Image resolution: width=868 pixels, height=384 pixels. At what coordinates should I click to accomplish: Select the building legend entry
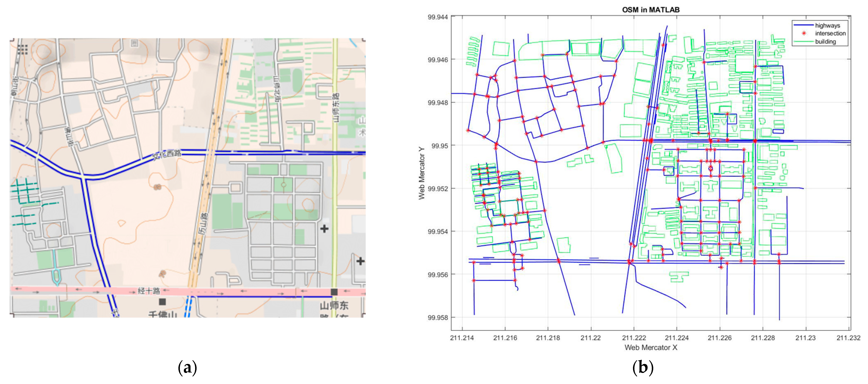(x=825, y=41)
